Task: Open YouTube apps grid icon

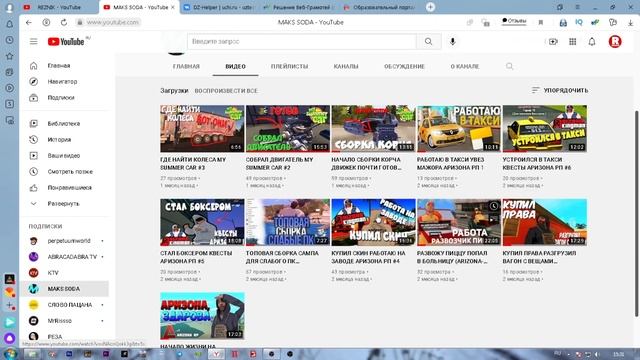Action: pyautogui.click(x=573, y=42)
